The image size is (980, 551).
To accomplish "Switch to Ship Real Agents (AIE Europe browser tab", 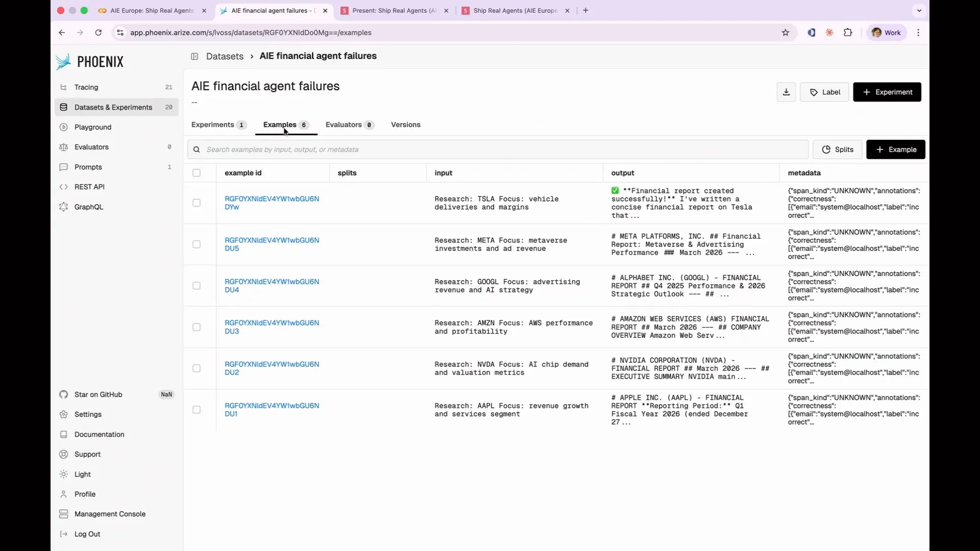I will click(x=516, y=10).
